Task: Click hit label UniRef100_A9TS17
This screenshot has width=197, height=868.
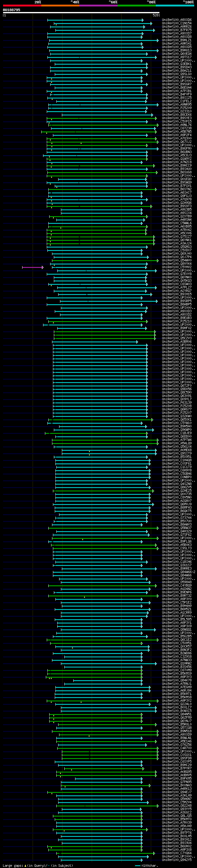Action: 177,57
